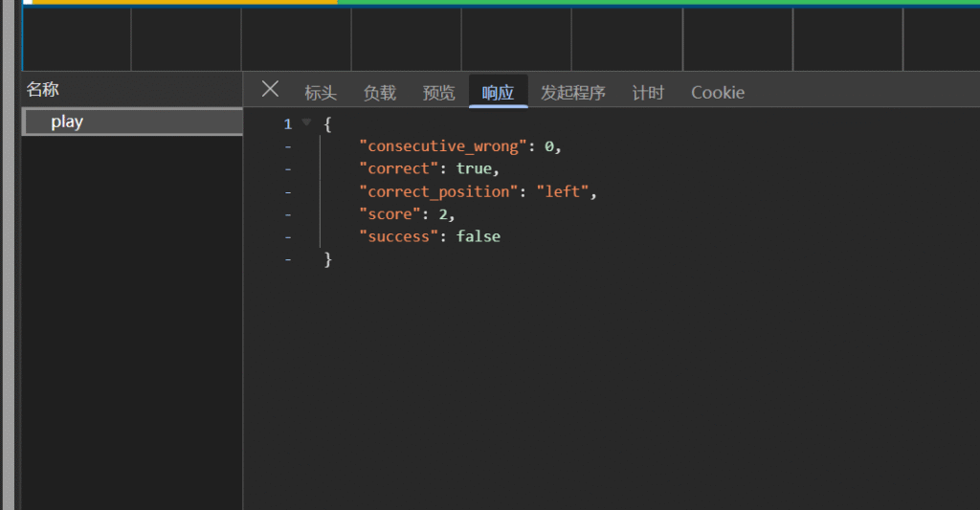Collapse the JSON root object fold triangle
Image resolution: width=980 pixels, height=510 pixels.
tap(306, 123)
